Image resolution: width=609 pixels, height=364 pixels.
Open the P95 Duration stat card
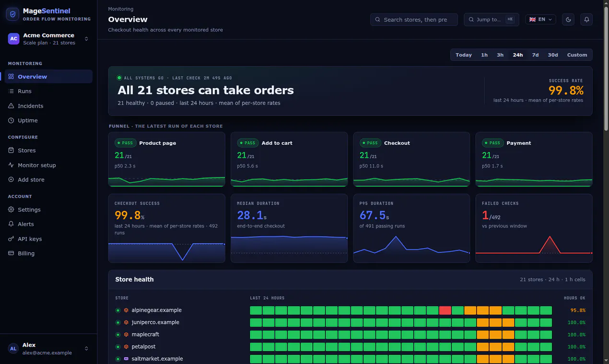[x=411, y=228]
